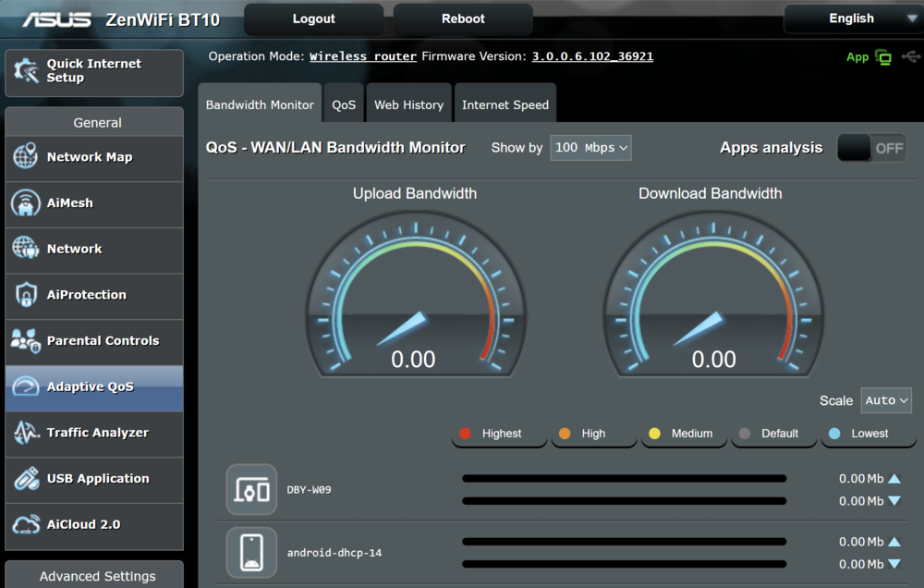Viewport: 924px width, 588px height.
Task: Select USB Application label in sidebar
Action: tap(98, 478)
